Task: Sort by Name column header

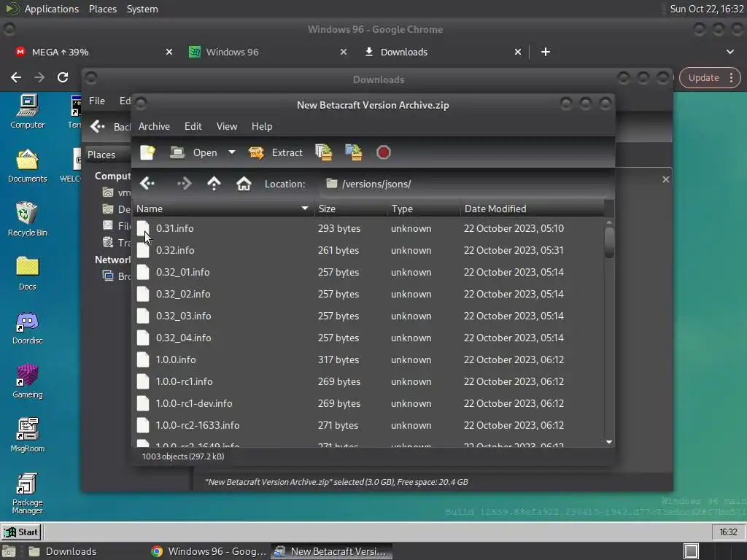Action: (x=222, y=209)
